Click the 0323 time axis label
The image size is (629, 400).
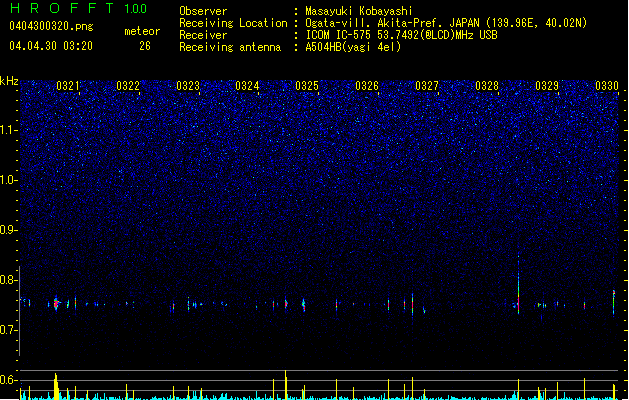[x=188, y=86]
